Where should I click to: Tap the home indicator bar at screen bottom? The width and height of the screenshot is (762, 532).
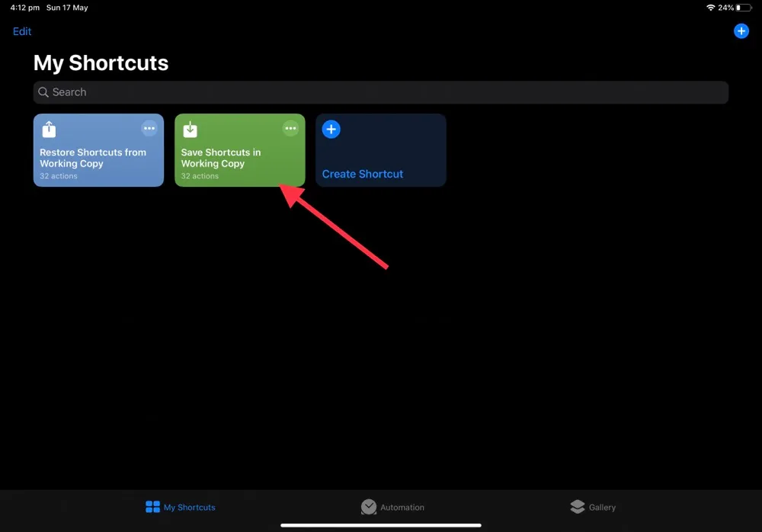pos(381,524)
